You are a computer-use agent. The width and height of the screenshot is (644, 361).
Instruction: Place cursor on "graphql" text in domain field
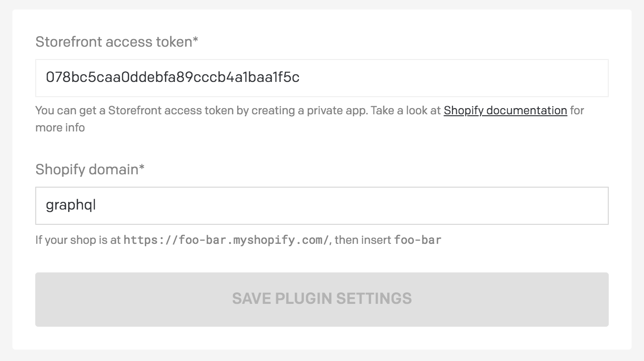(x=71, y=205)
